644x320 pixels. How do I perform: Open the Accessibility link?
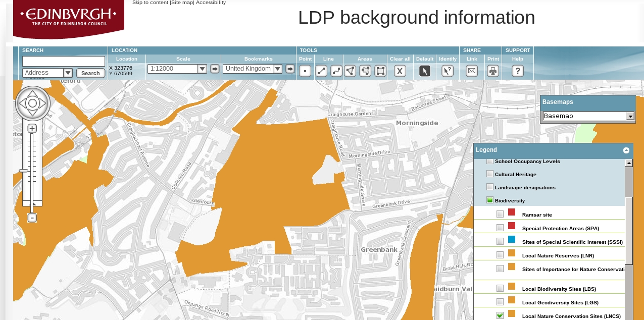[x=211, y=3]
